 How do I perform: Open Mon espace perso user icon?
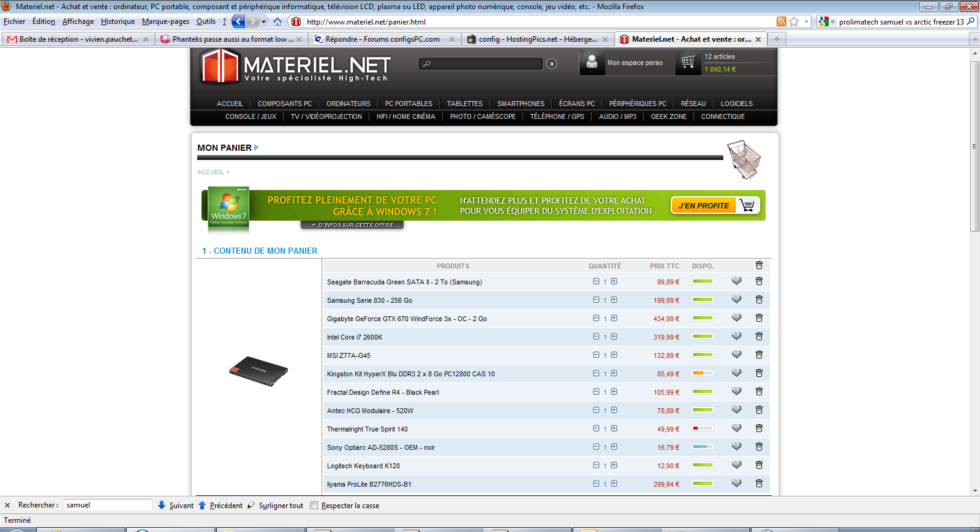point(592,62)
